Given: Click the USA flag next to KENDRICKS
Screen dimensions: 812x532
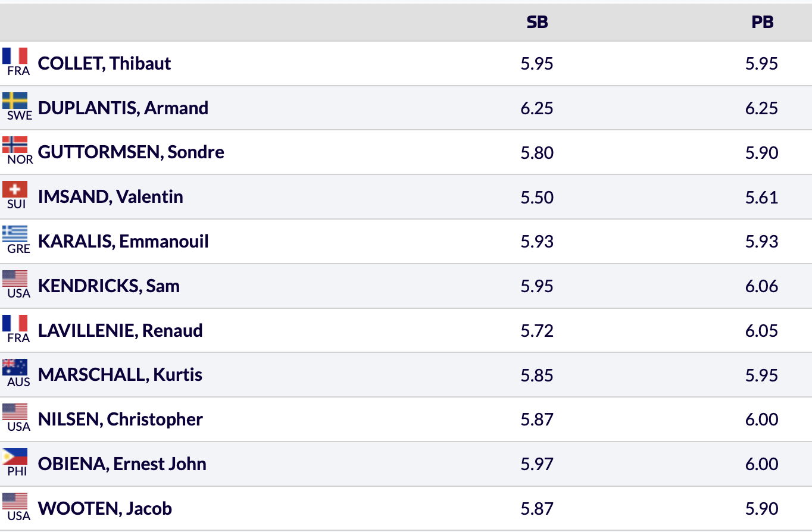Looking at the screenshot, I should click(x=15, y=278).
